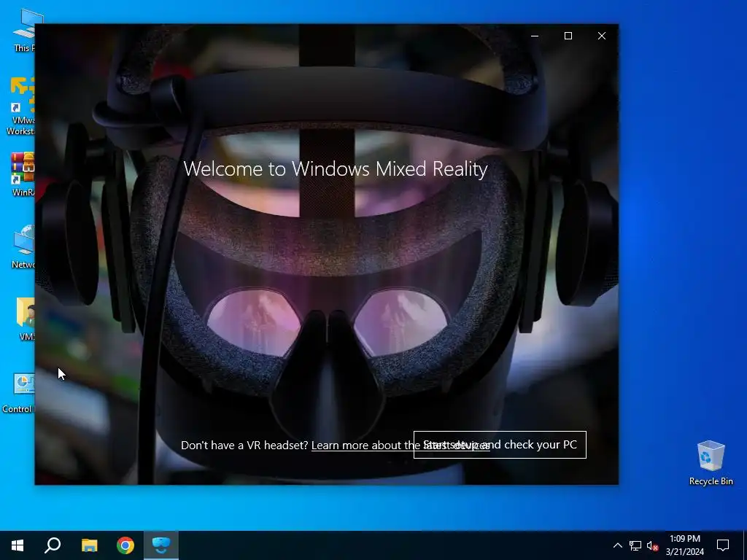Screen dimensions: 747x560
Task: Close the Mixed Reality Portal window
Action: pos(602,36)
